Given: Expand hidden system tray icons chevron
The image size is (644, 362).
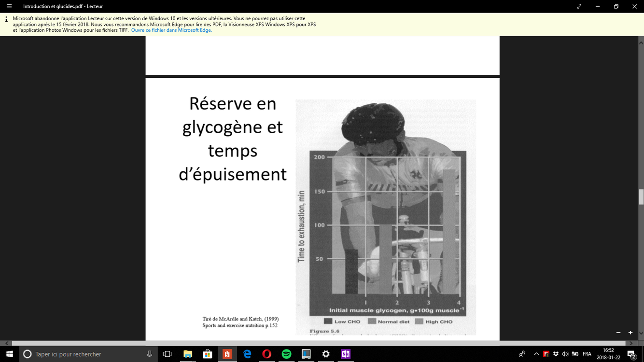Looking at the screenshot, I should pos(536,354).
